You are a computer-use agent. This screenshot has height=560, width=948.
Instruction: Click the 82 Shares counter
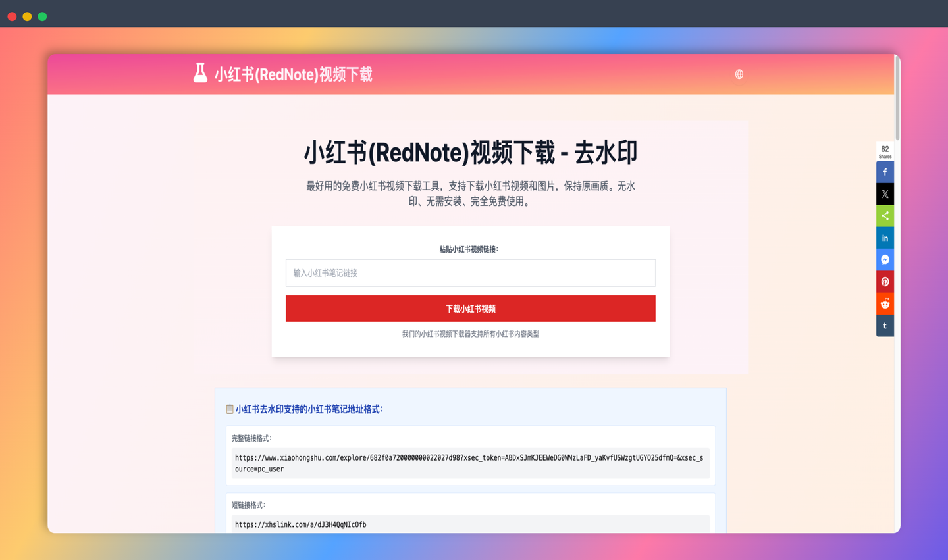point(885,151)
